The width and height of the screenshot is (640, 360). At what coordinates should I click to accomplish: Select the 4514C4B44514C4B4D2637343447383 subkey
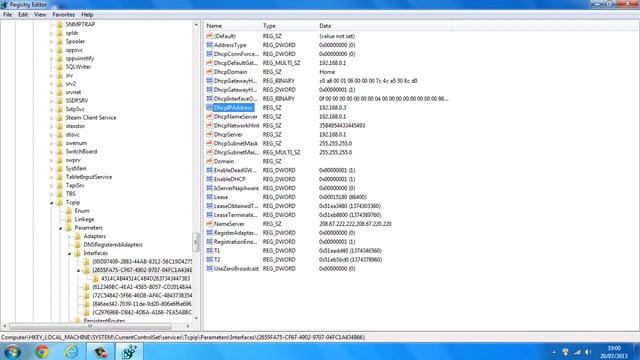145,278
